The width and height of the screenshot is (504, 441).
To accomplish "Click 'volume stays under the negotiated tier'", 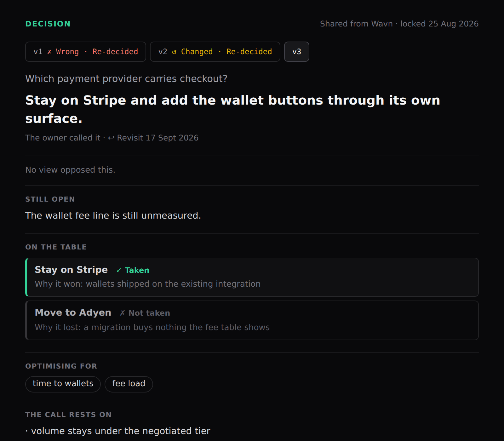I will (121, 431).
